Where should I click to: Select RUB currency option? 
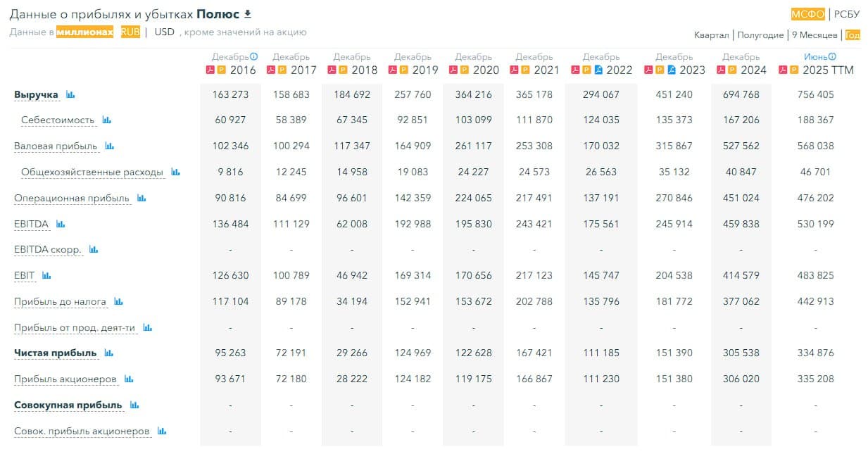point(130,32)
